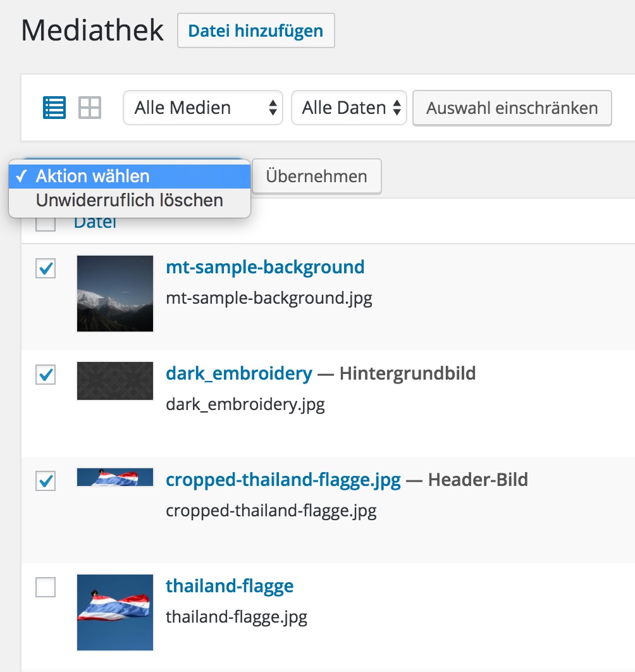Click the dark embroidery pattern thumbnail
The width and height of the screenshot is (635, 672).
(x=115, y=381)
